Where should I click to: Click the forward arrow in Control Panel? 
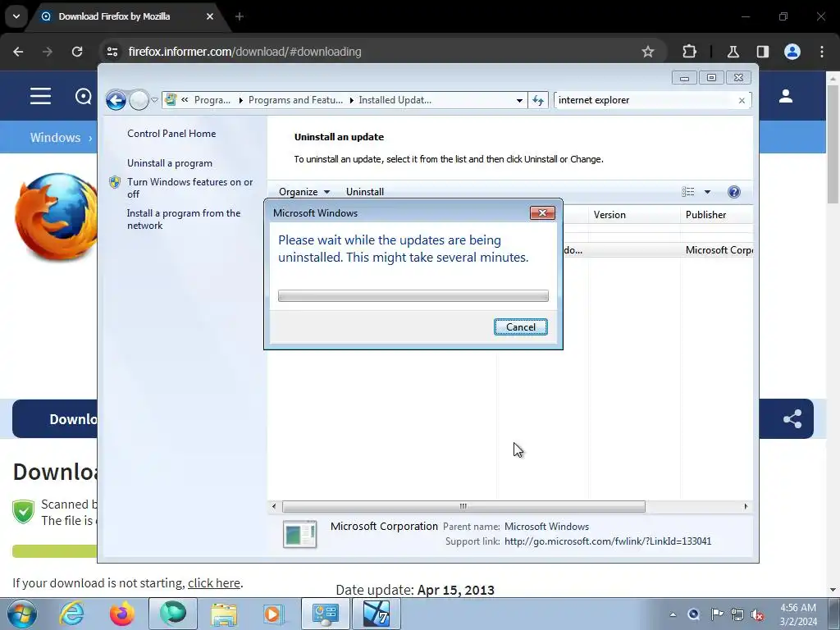(139, 100)
